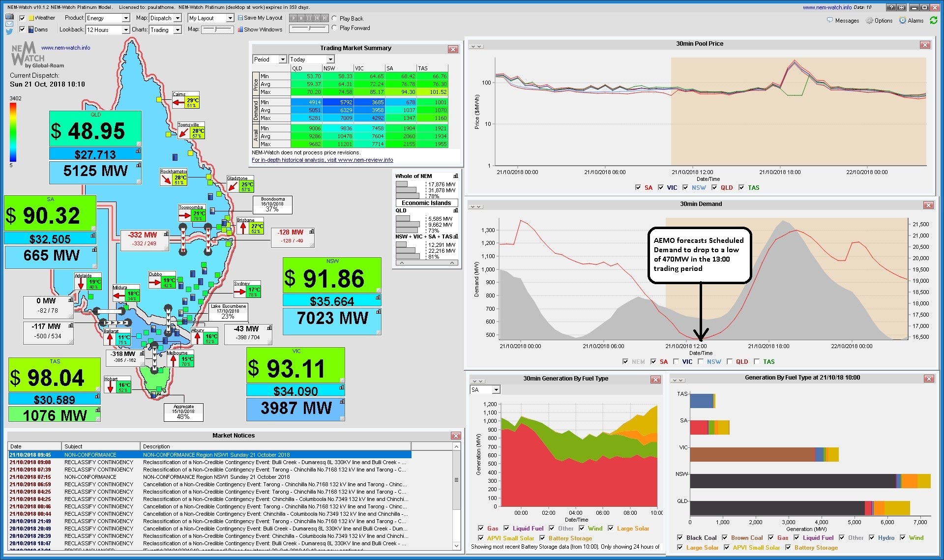The width and height of the screenshot is (944, 560).
Task: Open Messages speech bubble icon
Action: (830, 20)
